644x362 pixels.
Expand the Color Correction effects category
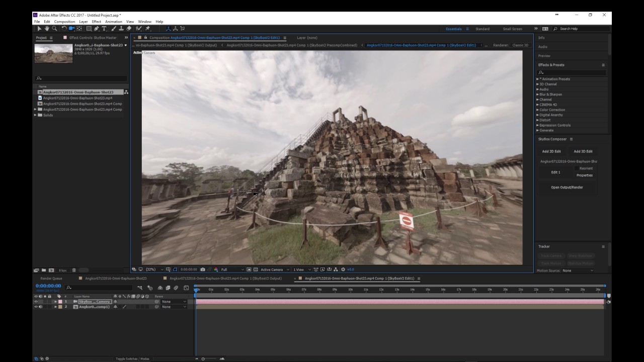pyautogui.click(x=537, y=110)
